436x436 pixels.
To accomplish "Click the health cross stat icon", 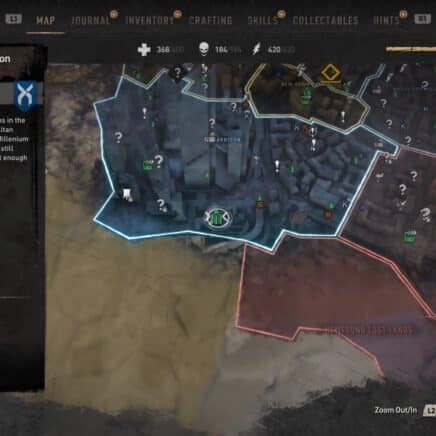I will [144, 50].
